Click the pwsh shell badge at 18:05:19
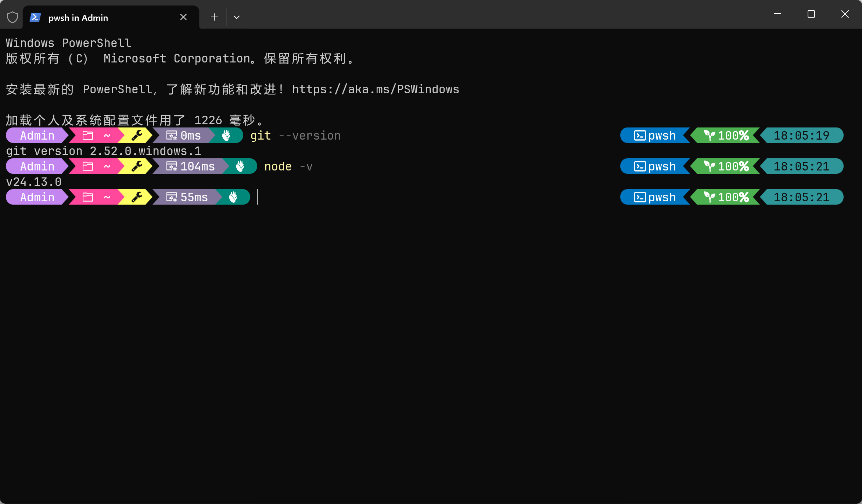Viewport: 862px width, 504px height. 655,136
